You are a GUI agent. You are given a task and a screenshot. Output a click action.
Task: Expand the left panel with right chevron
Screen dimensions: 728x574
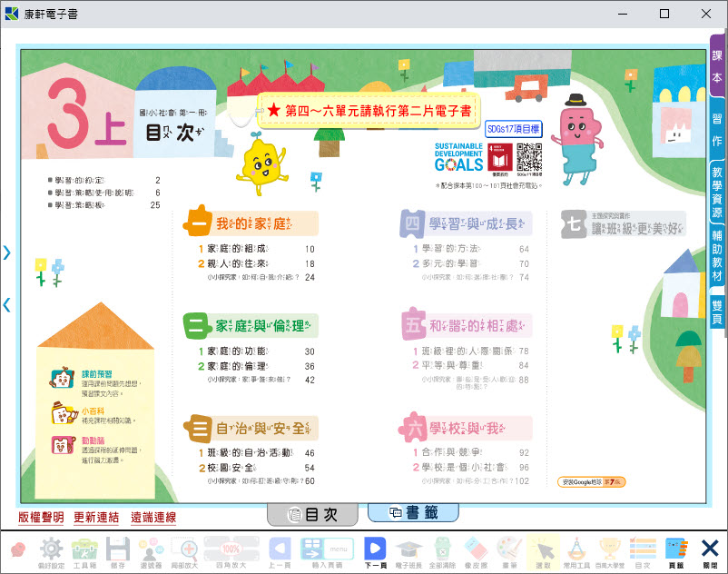pyautogui.click(x=7, y=252)
